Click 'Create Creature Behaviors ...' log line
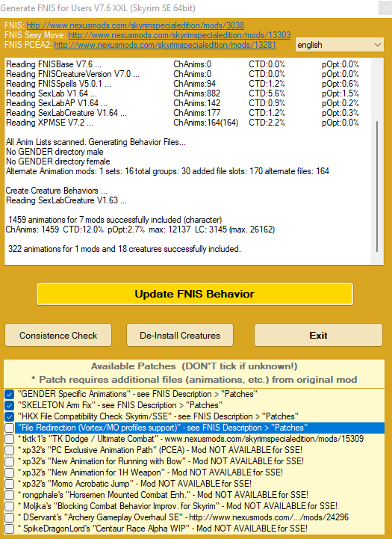This screenshot has height=539, width=392. pyautogui.click(x=57, y=191)
